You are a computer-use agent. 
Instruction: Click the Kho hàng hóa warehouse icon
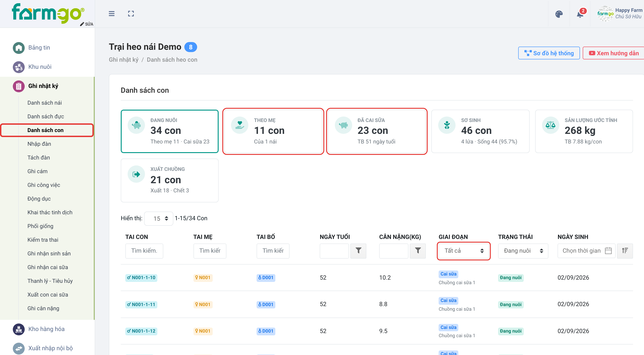pos(19,329)
